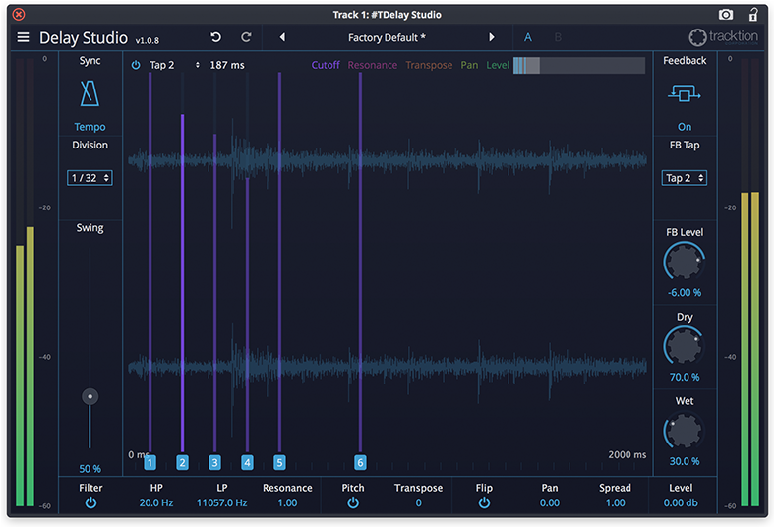Click the Dry knob
778x532 pixels.
(x=685, y=346)
